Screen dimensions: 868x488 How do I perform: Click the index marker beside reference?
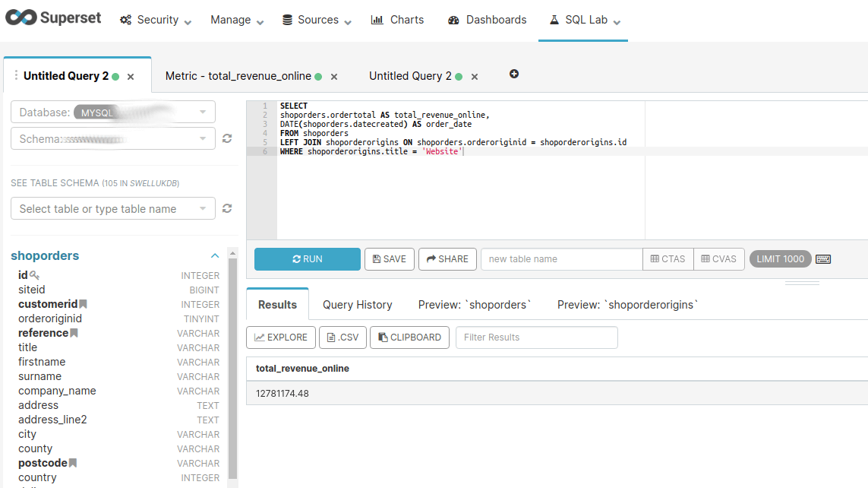point(74,333)
